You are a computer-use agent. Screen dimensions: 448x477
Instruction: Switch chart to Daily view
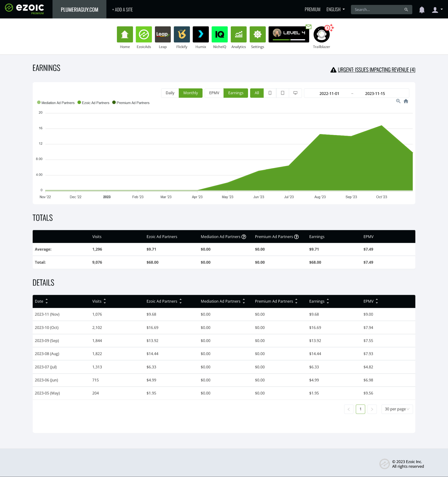(x=170, y=93)
